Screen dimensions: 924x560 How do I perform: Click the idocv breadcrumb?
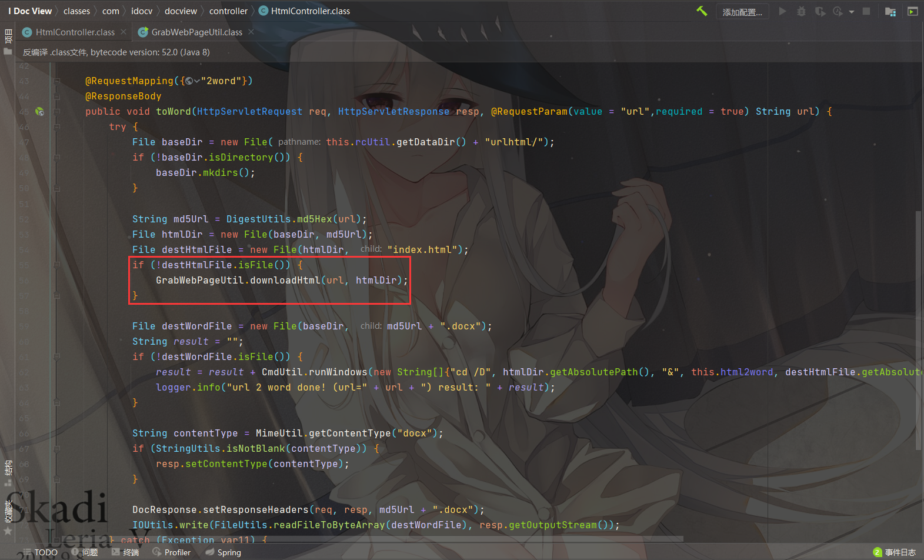point(142,11)
